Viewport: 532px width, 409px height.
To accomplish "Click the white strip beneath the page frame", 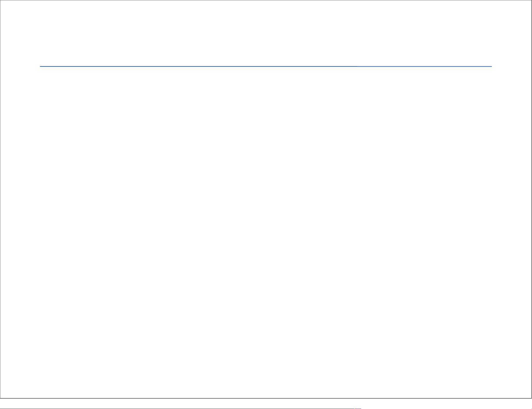I will point(266,403).
